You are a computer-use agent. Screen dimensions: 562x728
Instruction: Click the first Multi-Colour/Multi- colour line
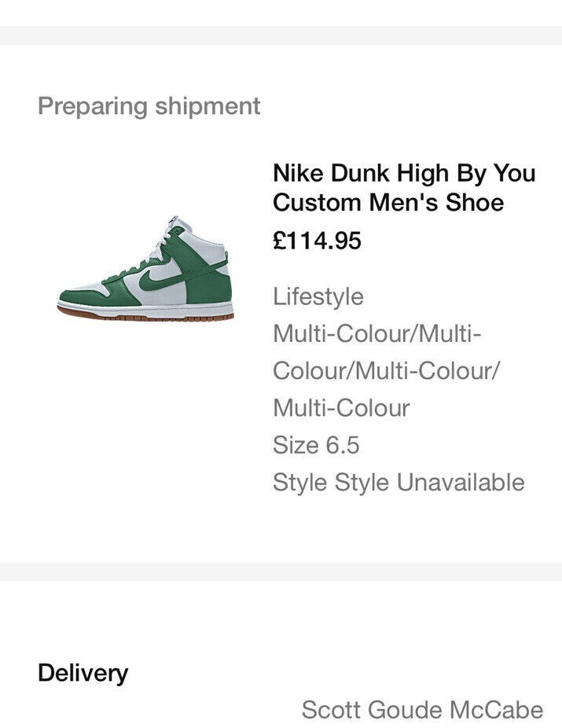(x=377, y=333)
